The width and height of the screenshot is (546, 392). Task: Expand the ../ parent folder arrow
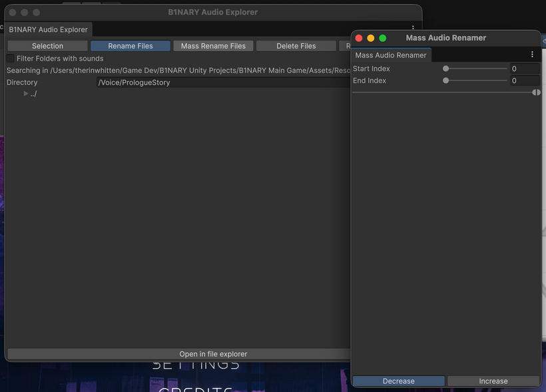(x=26, y=94)
